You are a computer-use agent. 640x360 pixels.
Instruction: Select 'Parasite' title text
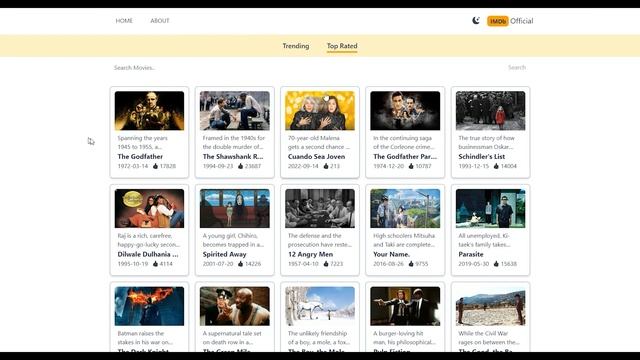[x=471, y=254]
